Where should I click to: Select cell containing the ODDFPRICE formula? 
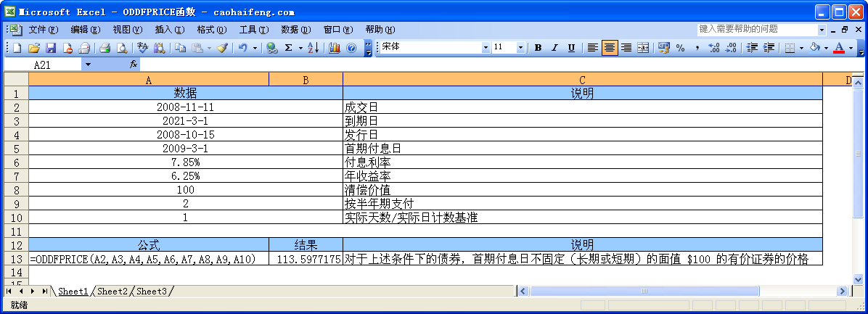click(x=149, y=259)
